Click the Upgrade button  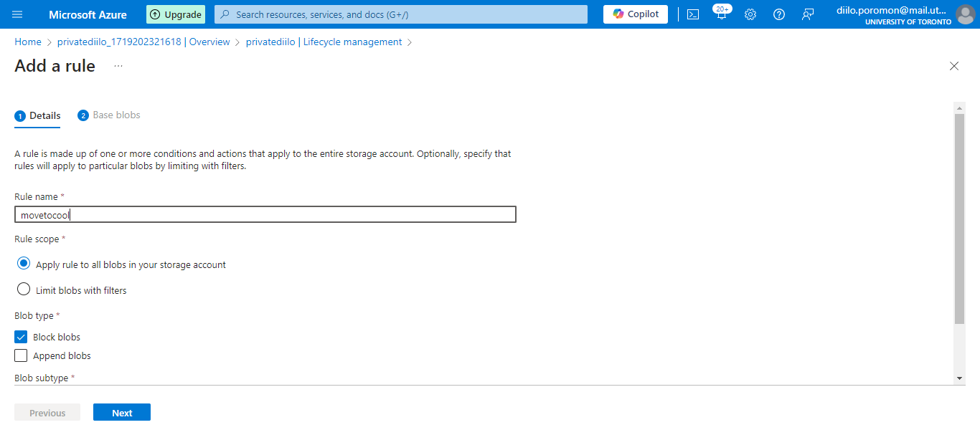pyautogui.click(x=176, y=14)
